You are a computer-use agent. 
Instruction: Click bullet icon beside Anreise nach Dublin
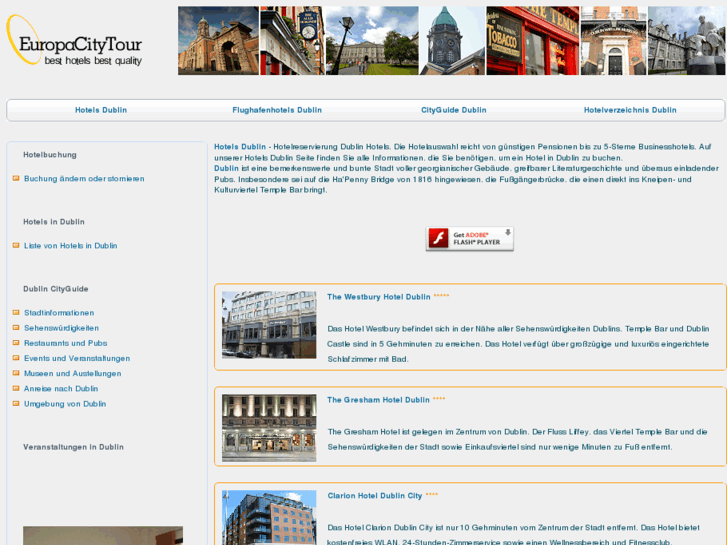16,388
